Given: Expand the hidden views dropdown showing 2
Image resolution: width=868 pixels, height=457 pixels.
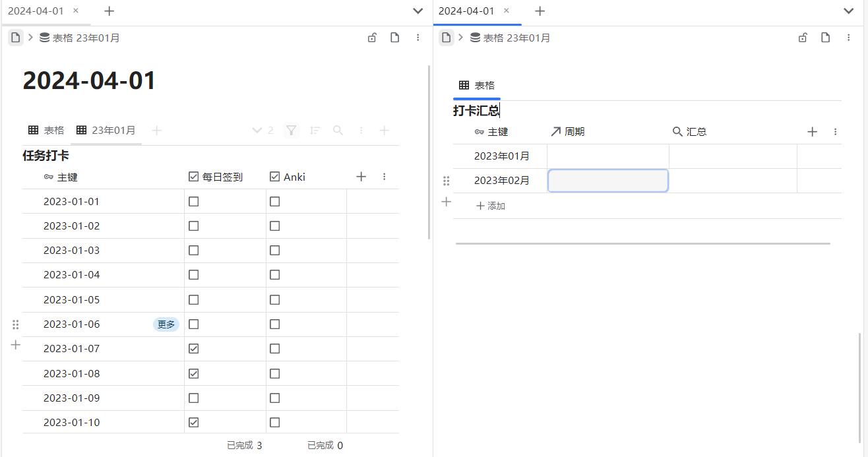Looking at the screenshot, I should (263, 131).
